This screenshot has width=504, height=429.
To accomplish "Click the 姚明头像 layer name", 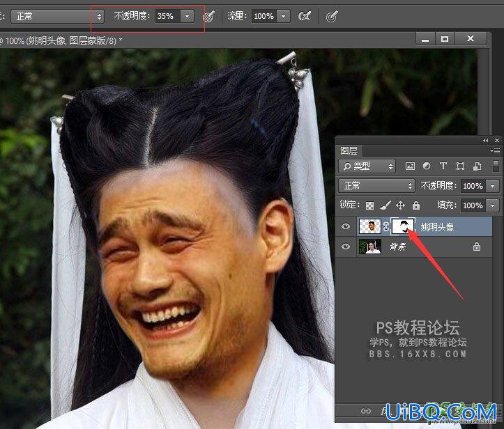I will (x=437, y=227).
